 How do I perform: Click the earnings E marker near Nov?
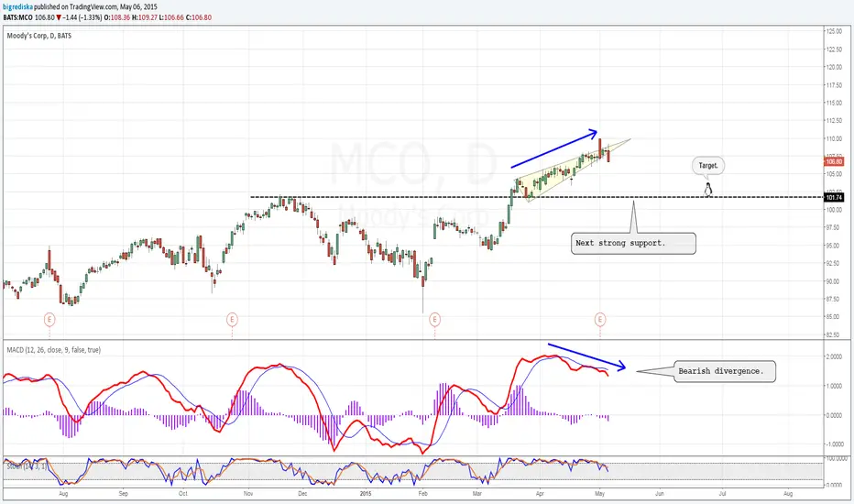(232, 319)
